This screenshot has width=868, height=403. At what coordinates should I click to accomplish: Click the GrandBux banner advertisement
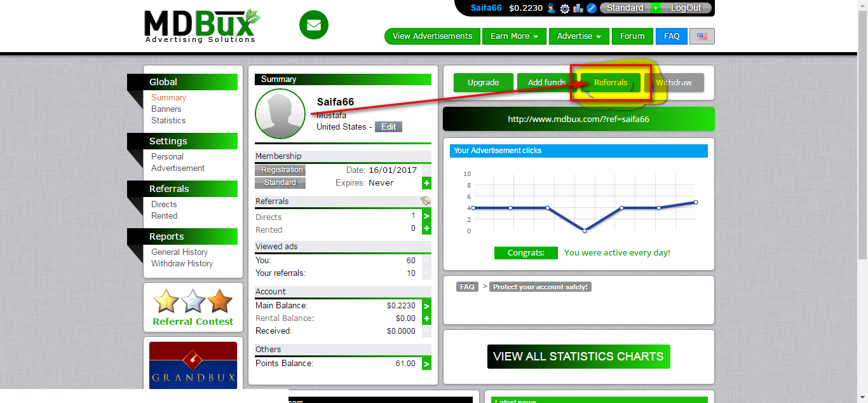pyautogui.click(x=193, y=365)
